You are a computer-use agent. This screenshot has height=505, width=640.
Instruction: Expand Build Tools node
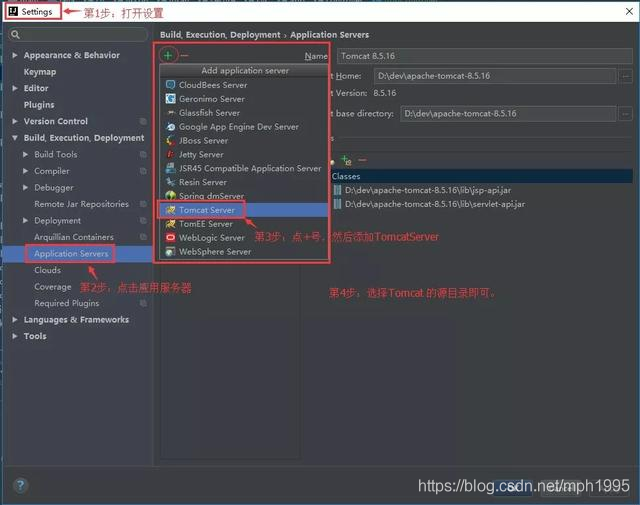25,154
